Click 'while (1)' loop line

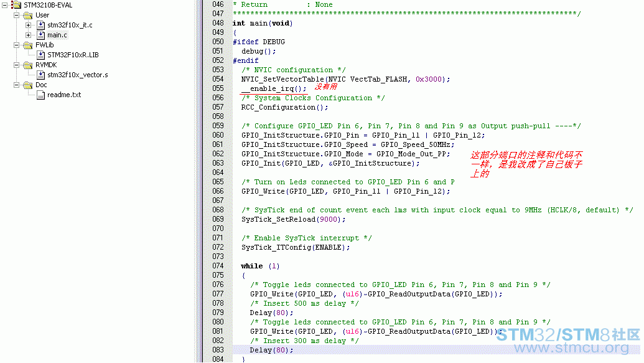click(x=260, y=266)
